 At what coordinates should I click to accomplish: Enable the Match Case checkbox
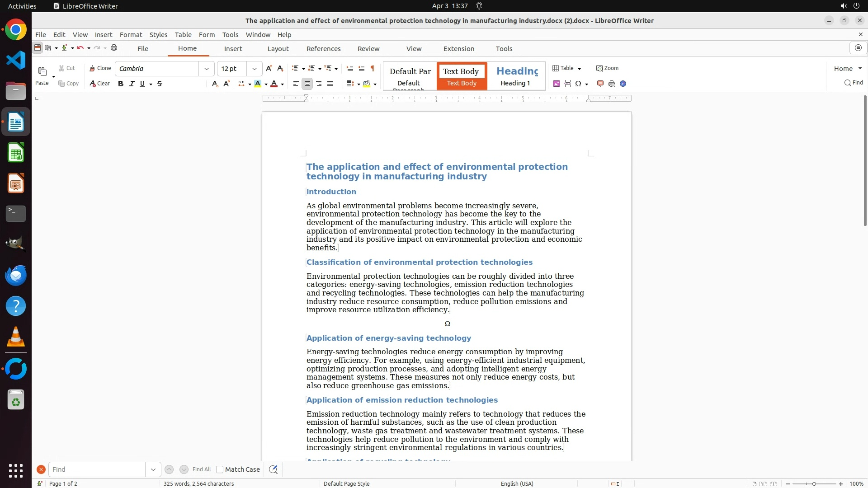coord(220,469)
